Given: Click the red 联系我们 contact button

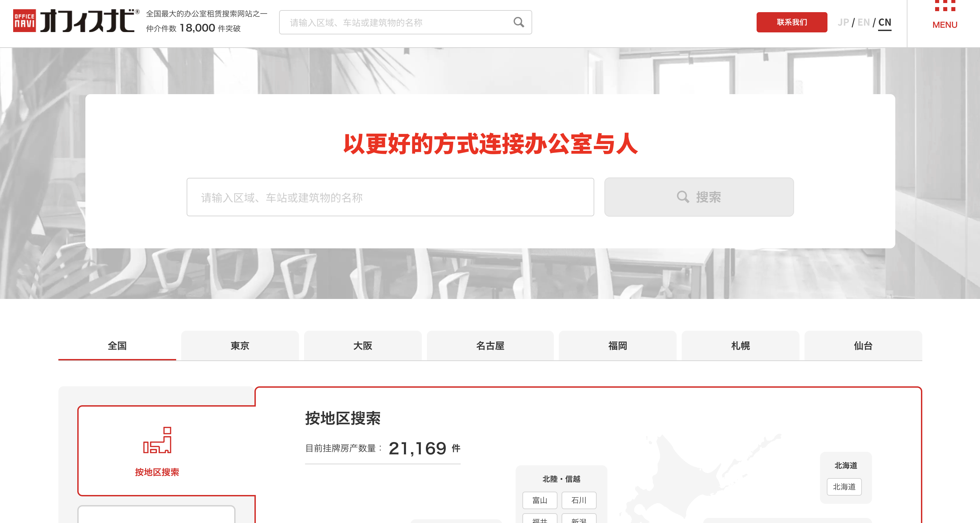Looking at the screenshot, I should 791,22.
